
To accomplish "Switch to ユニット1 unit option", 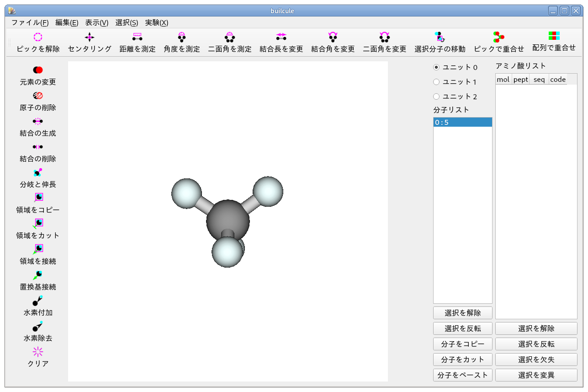I will click(436, 81).
